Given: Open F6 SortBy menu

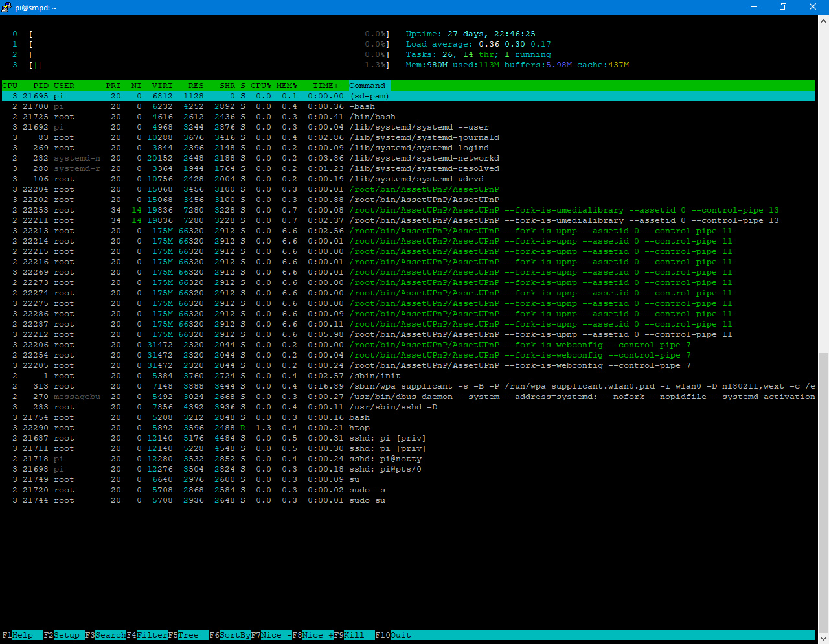Looking at the screenshot, I should click(230, 635).
